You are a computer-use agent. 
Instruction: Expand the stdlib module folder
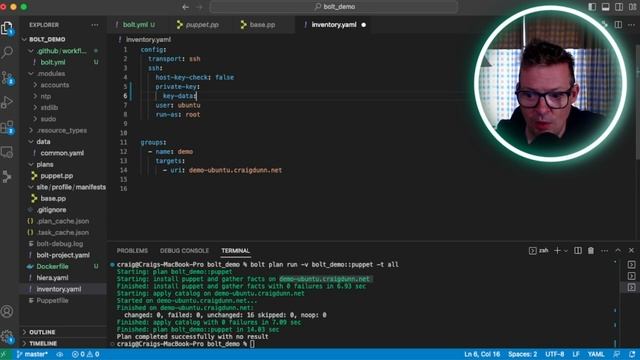[49, 108]
